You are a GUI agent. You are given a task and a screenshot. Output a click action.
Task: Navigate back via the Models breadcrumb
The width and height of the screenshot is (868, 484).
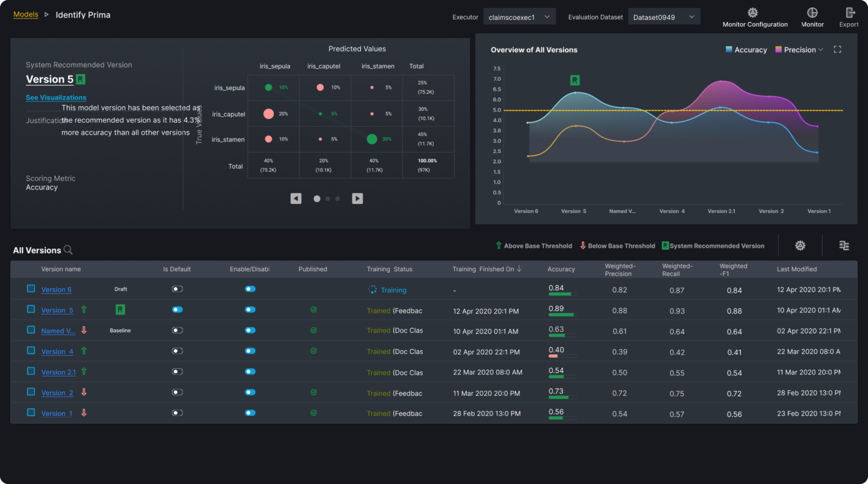click(25, 14)
